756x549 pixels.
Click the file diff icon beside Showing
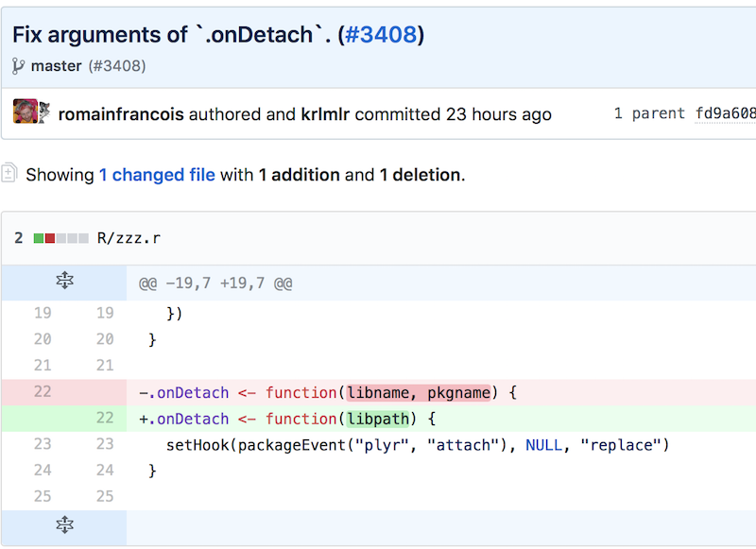point(9,173)
